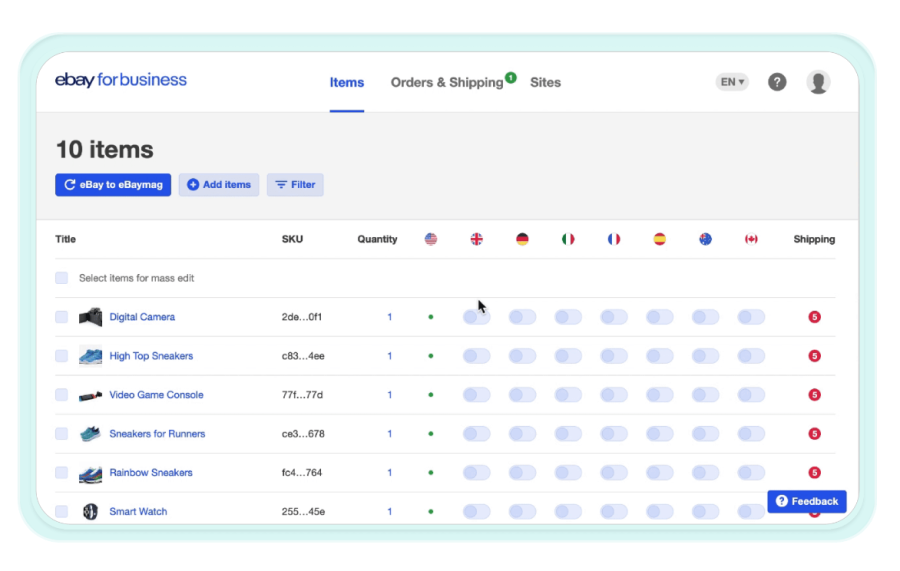Go to the Sites tab
Viewport: 900px width, 571px height.
[545, 83]
